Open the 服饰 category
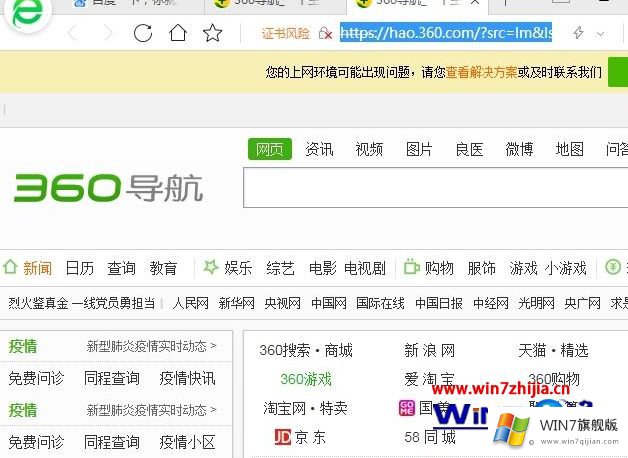 (x=481, y=268)
